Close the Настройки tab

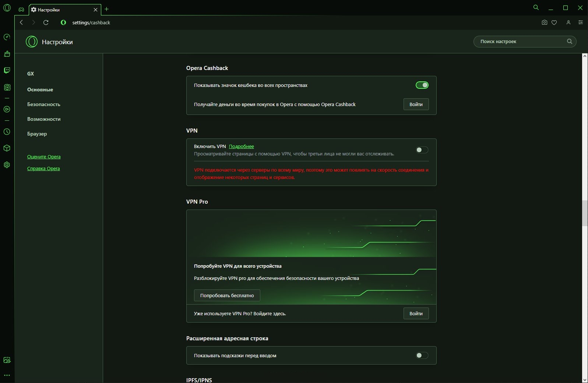tap(95, 10)
